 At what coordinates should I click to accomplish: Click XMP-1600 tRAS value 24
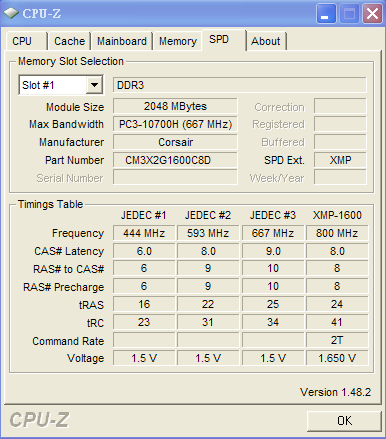(337, 304)
